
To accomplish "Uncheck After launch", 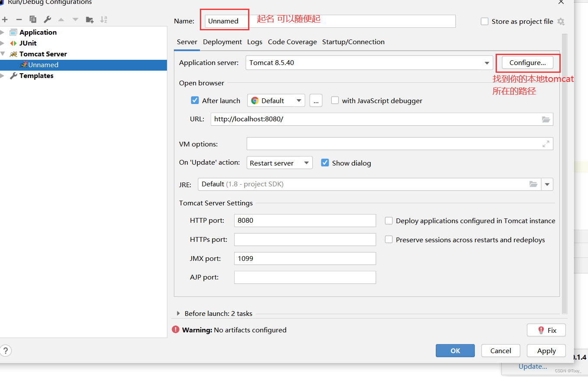I will [x=195, y=100].
